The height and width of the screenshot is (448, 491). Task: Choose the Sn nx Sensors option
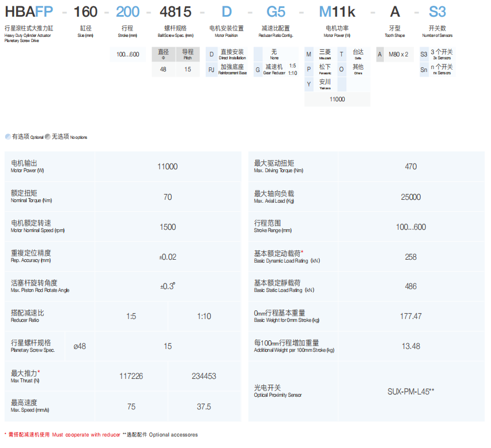coord(424,70)
